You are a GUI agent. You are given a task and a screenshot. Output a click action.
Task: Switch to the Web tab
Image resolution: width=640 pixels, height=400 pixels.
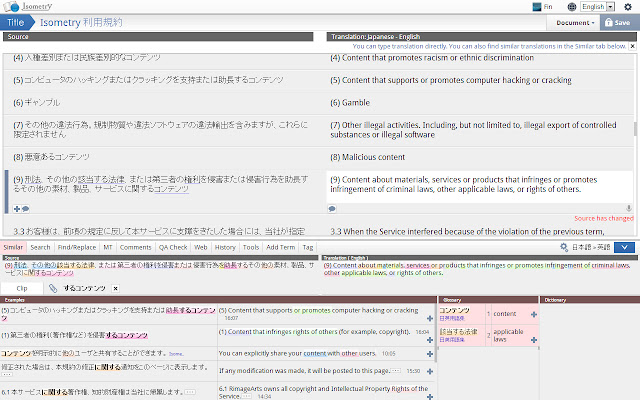tap(201, 247)
